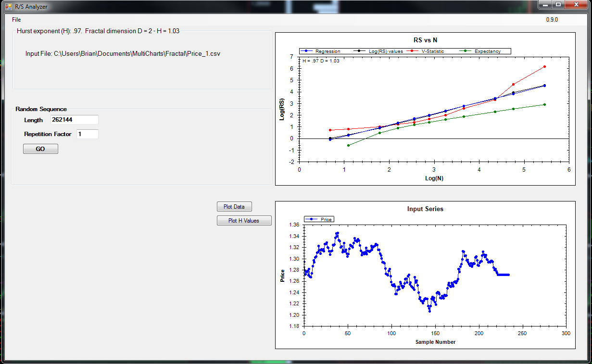Click the 'H = .97 D = 1.03' chart annotation
The width and height of the screenshot is (592, 364).
coord(321,61)
